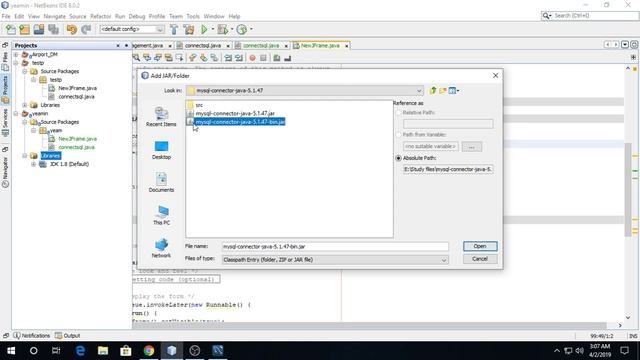The height and width of the screenshot is (360, 640).
Task: Click the Open Project toolbar icon
Action: 39,29
